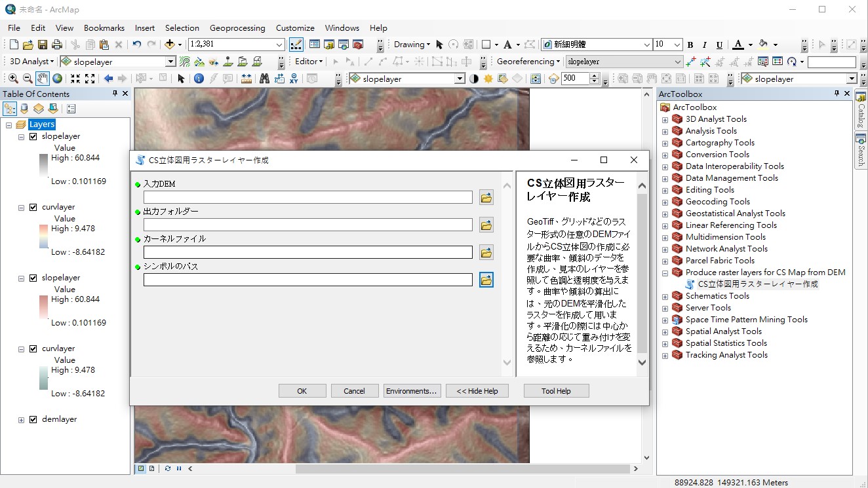Image resolution: width=868 pixels, height=488 pixels.
Task: Collapse Produce raster layers for CS Map toolbox
Action: 665,272
